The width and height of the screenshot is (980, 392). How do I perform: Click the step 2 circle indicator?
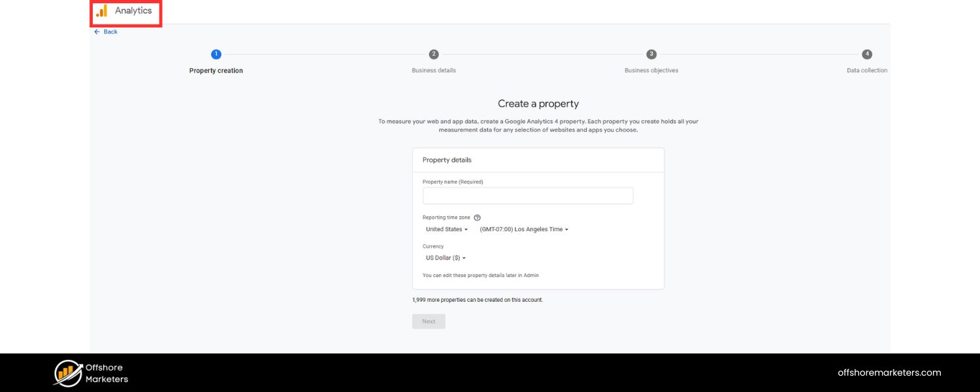point(433,54)
